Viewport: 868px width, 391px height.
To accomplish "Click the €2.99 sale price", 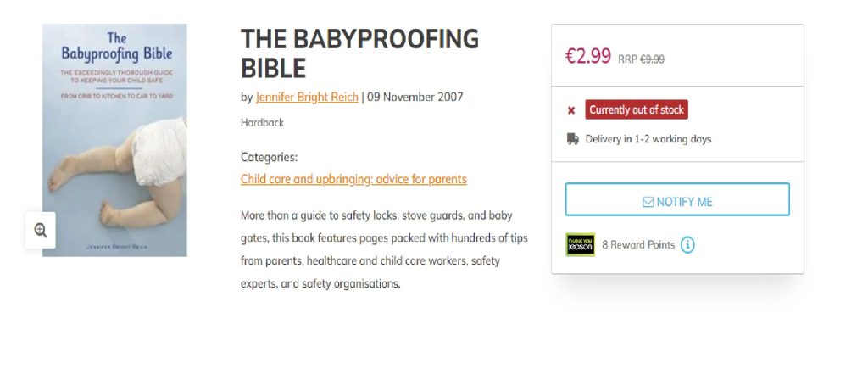I will [x=588, y=57].
